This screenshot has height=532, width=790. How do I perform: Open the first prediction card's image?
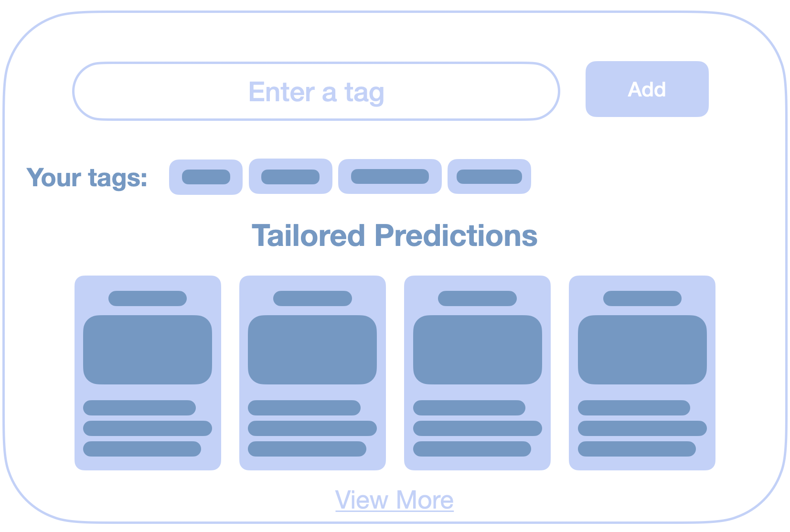point(148,350)
